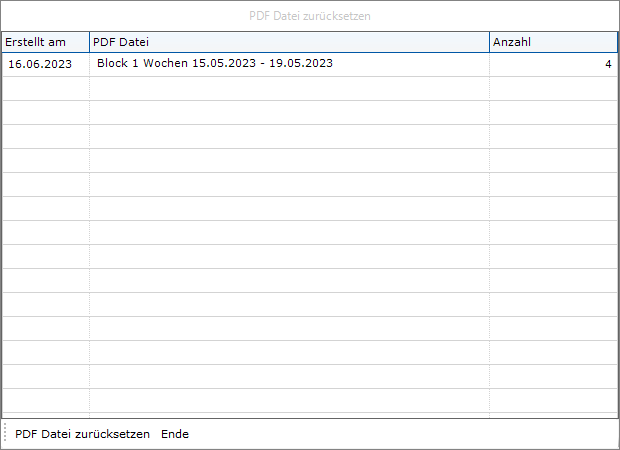Click divider between 'PDF Datei' and 'Anzahl' headers
This screenshot has width=620, height=450.
tap(489, 42)
